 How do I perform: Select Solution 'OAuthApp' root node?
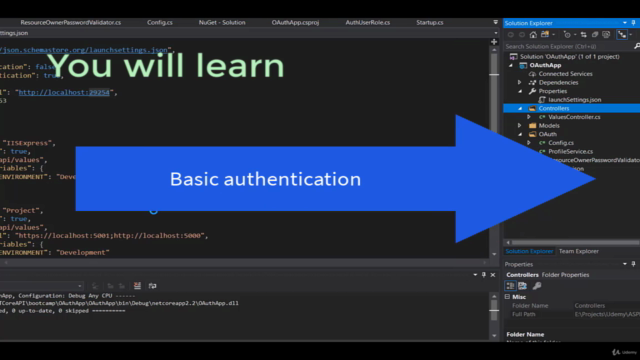[569, 57]
